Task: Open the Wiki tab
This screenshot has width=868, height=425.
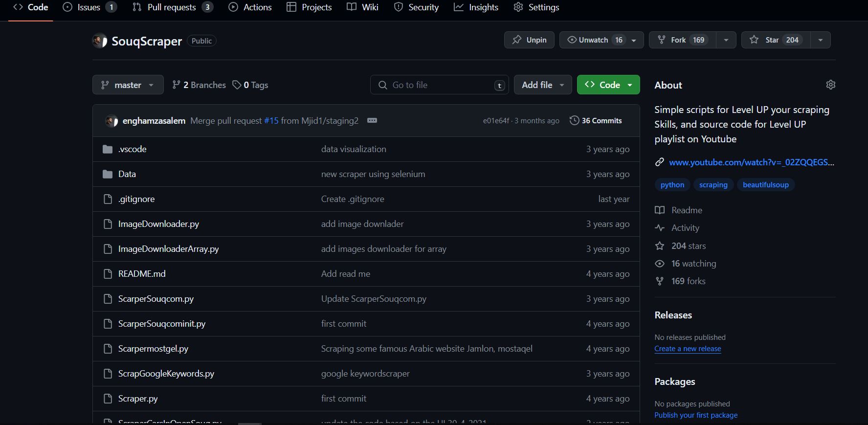Action: pos(362,7)
